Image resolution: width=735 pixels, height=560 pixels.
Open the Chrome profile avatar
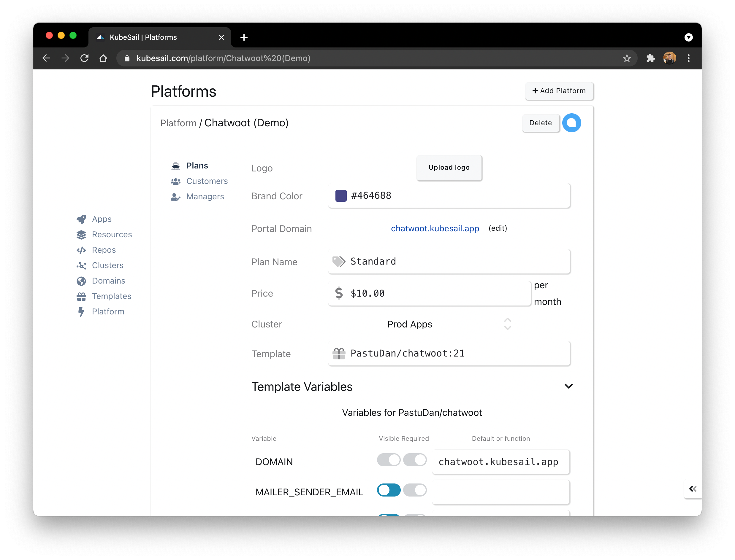[669, 58]
